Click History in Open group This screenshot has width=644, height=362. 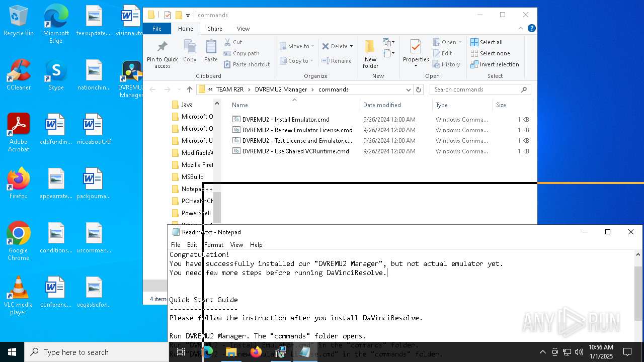(446, 64)
